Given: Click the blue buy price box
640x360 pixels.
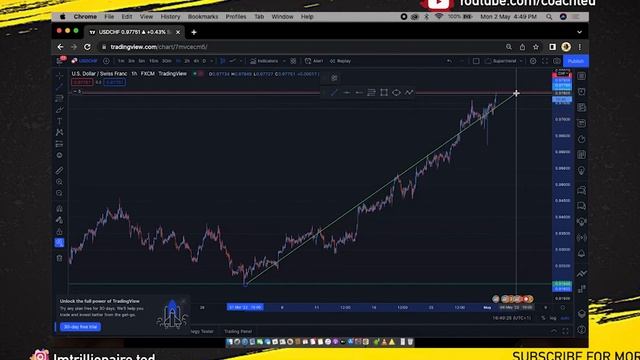Looking at the screenshot, I should pyautogui.click(x=114, y=82).
